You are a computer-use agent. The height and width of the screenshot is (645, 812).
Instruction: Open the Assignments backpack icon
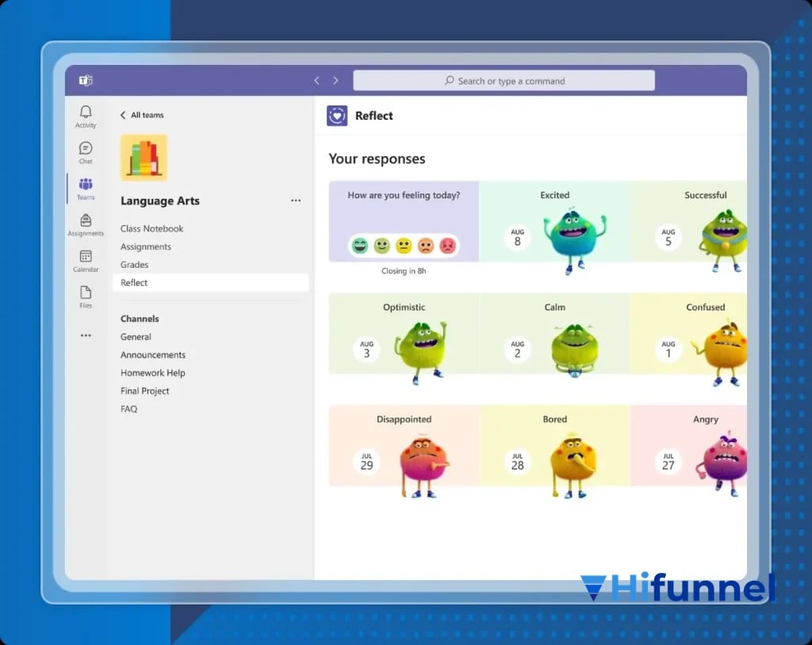point(86,220)
